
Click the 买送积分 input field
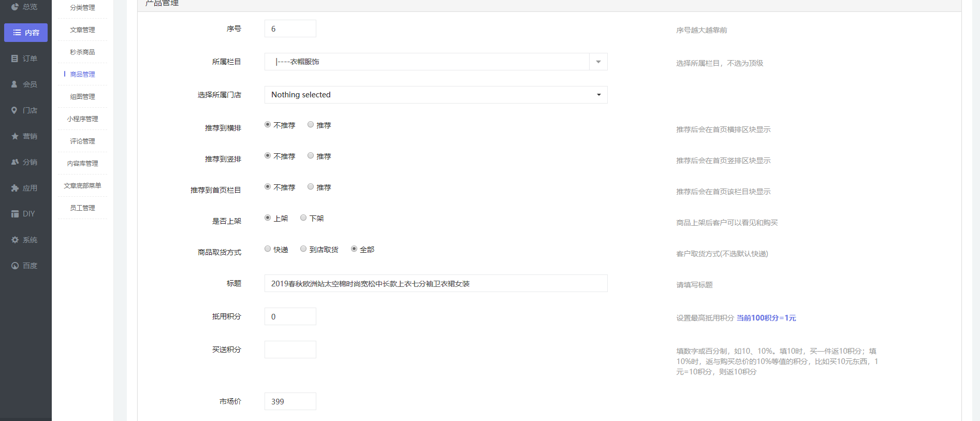point(290,350)
